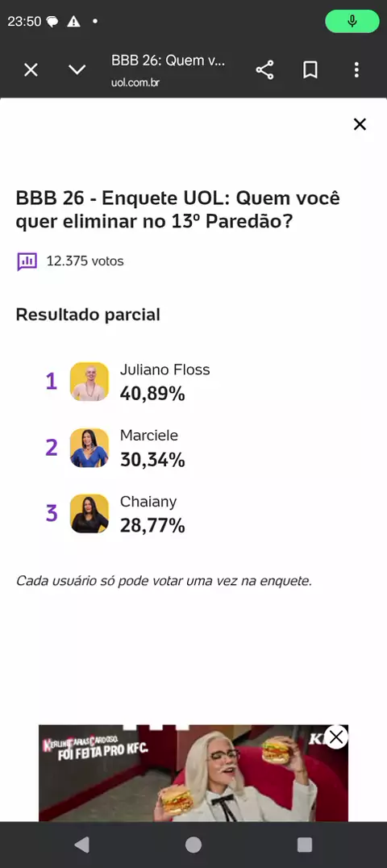Viewport: 387px width, 868px height.
Task: Collapse the tab using the down chevron
Action: pos(77,69)
